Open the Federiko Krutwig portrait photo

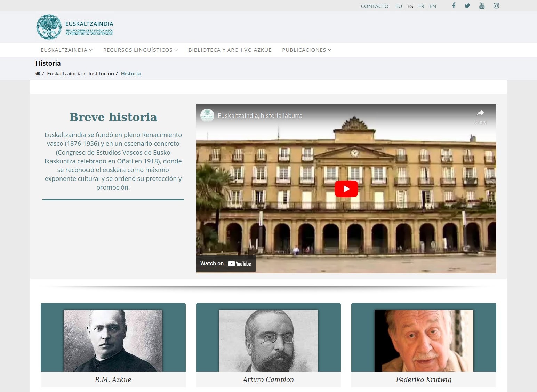coord(424,341)
